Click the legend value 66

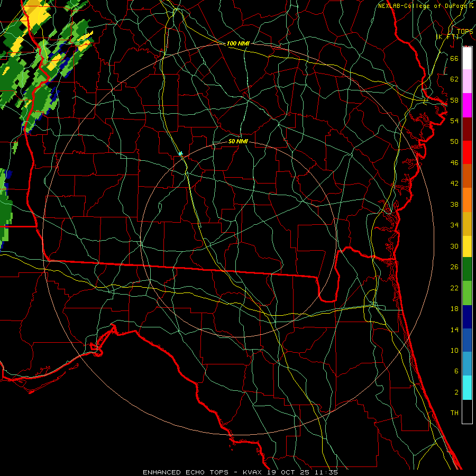[454, 58]
